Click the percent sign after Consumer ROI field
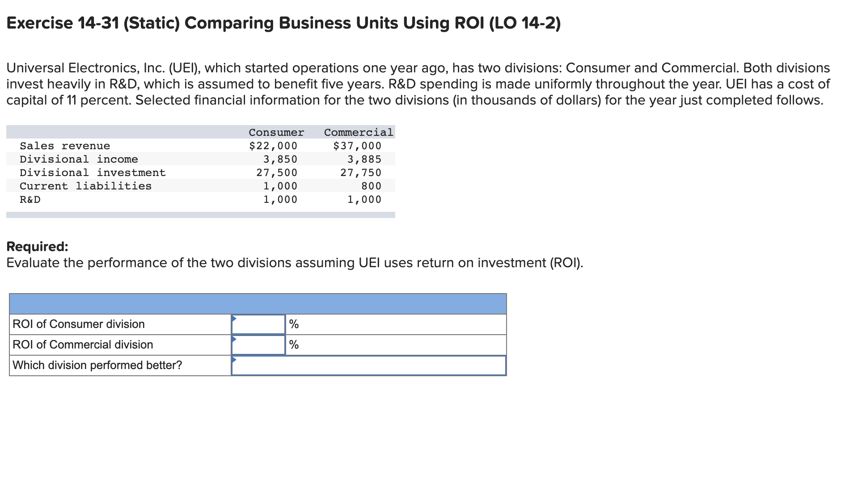 tap(294, 324)
